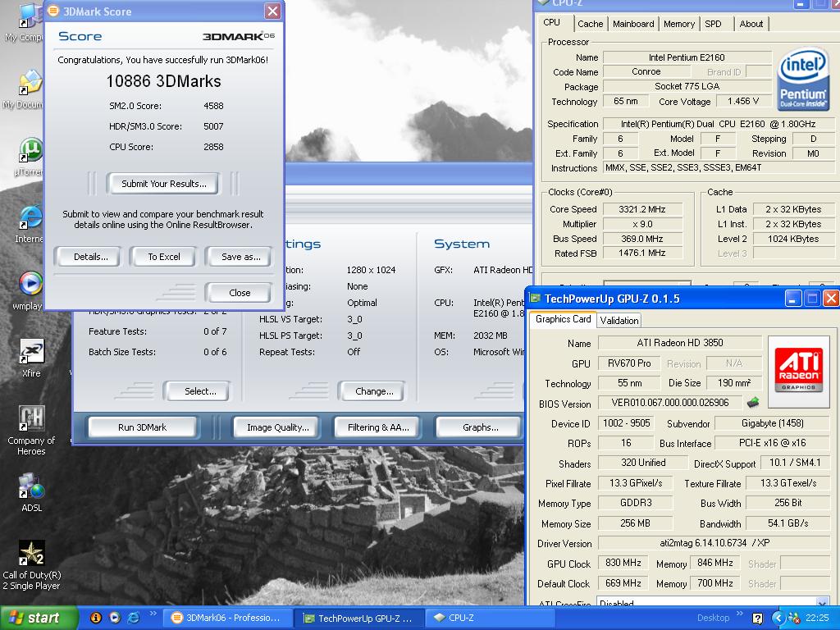The height and width of the screenshot is (630, 840).
Task: Click the Device ID value 1002 - 9505
Action: coord(626,423)
